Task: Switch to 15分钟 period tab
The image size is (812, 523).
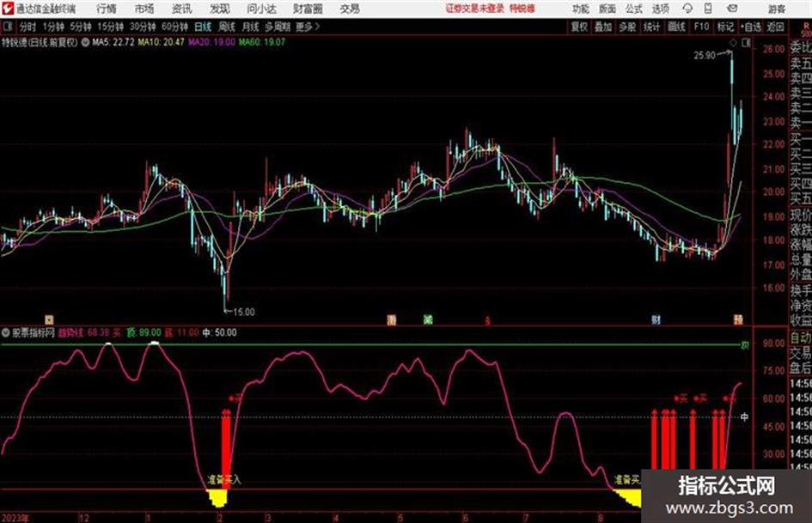Action: click(x=111, y=27)
